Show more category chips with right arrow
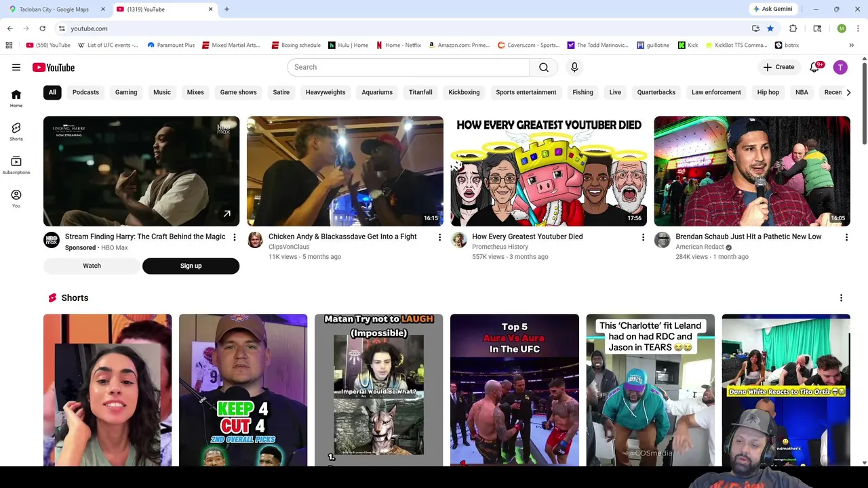868x488 pixels. coord(848,92)
